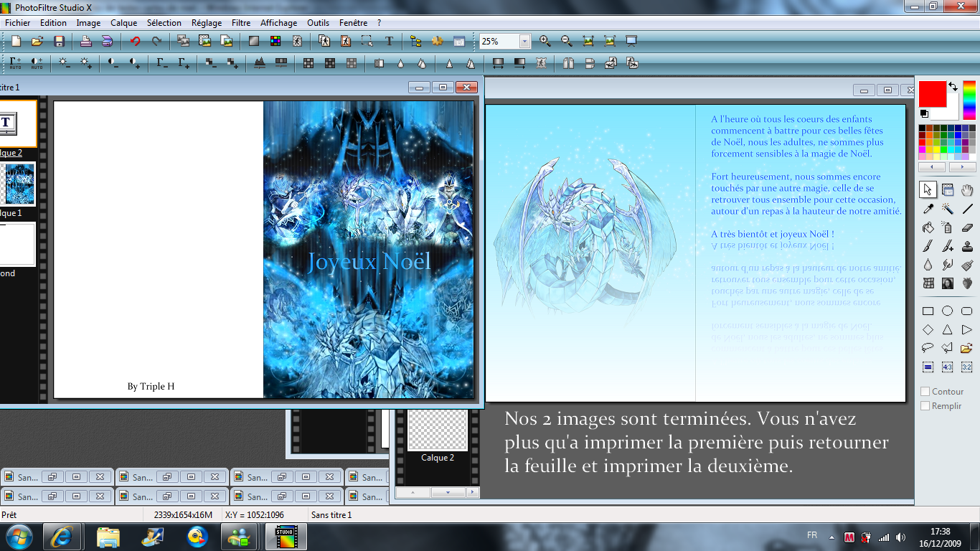Screen dimensions: 980x551
Task: Click the Auto contrast icon
Action: (x=37, y=63)
